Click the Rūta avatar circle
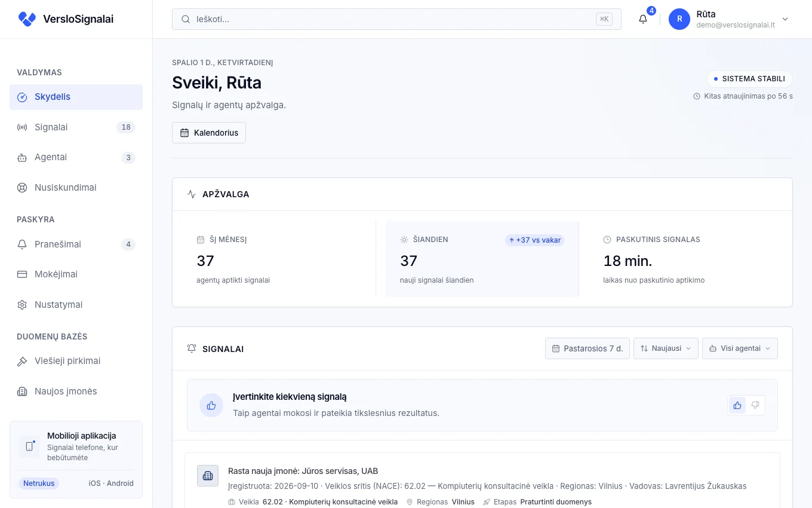This screenshot has width=812, height=508. 679,19
